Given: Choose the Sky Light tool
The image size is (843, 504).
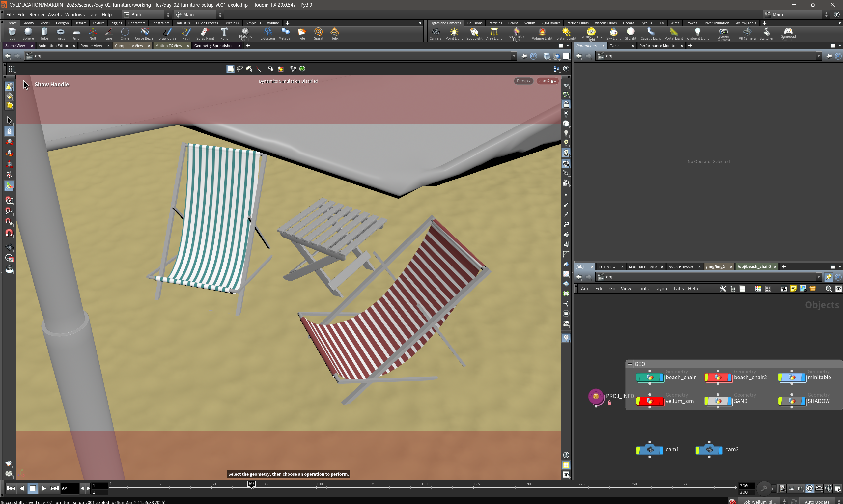Looking at the screenshot, I should (x=613, y=34).
